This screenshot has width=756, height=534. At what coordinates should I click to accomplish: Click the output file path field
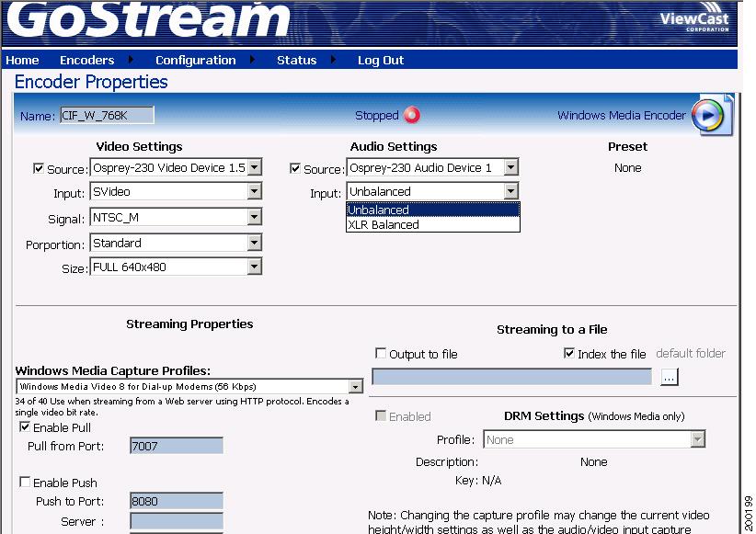coord(511,377)
